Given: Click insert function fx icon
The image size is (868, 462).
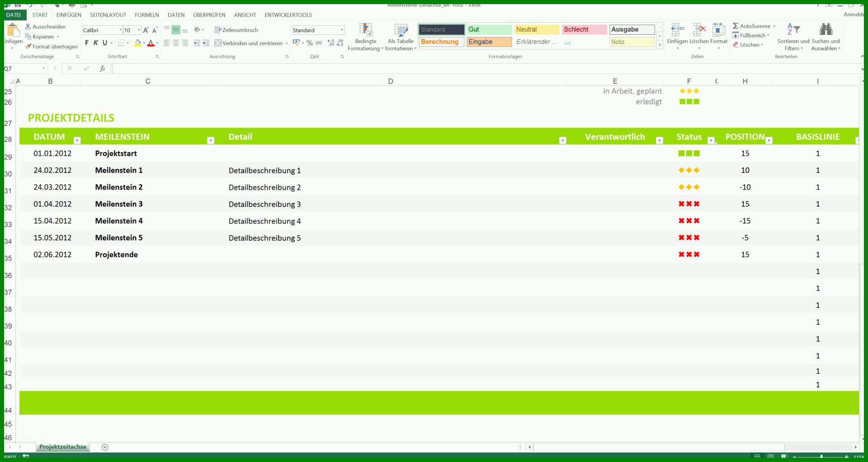Looking at the screenshot, I should 103,68.
